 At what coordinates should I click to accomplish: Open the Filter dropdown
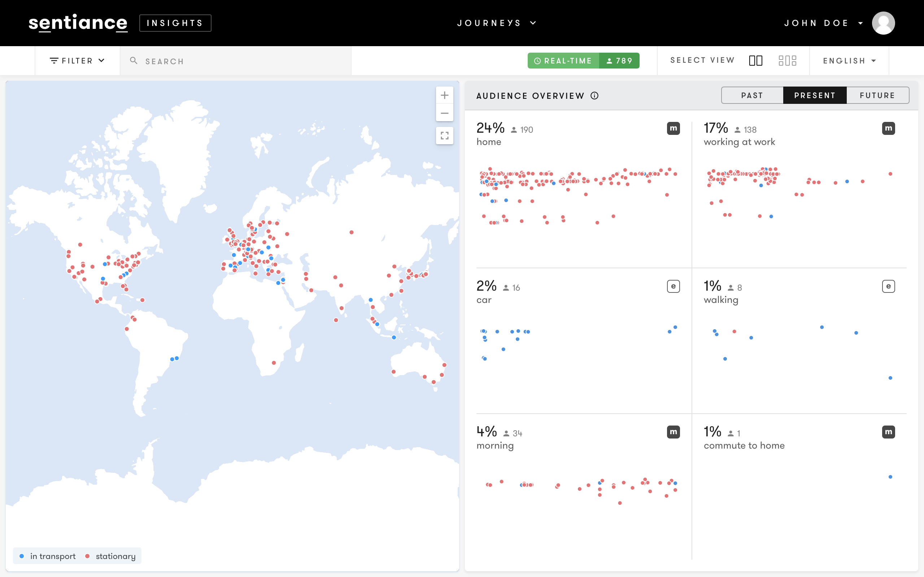click(77, 61)
